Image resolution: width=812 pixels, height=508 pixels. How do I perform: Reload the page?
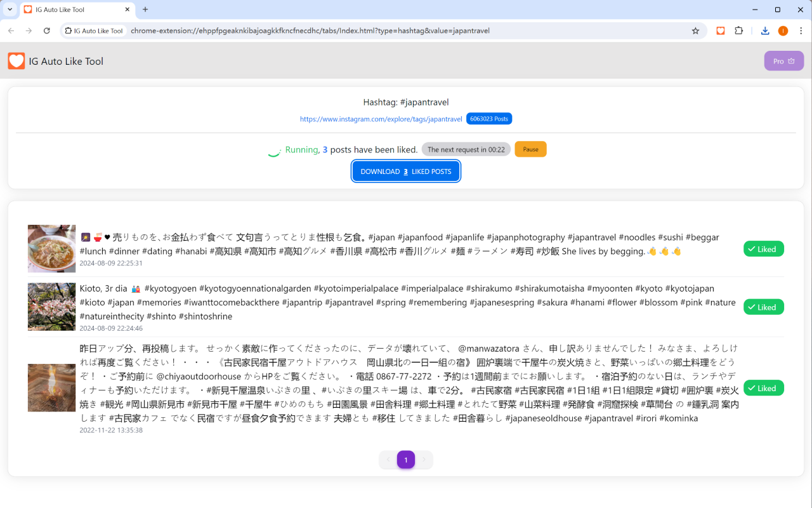(x=46, y=30)
